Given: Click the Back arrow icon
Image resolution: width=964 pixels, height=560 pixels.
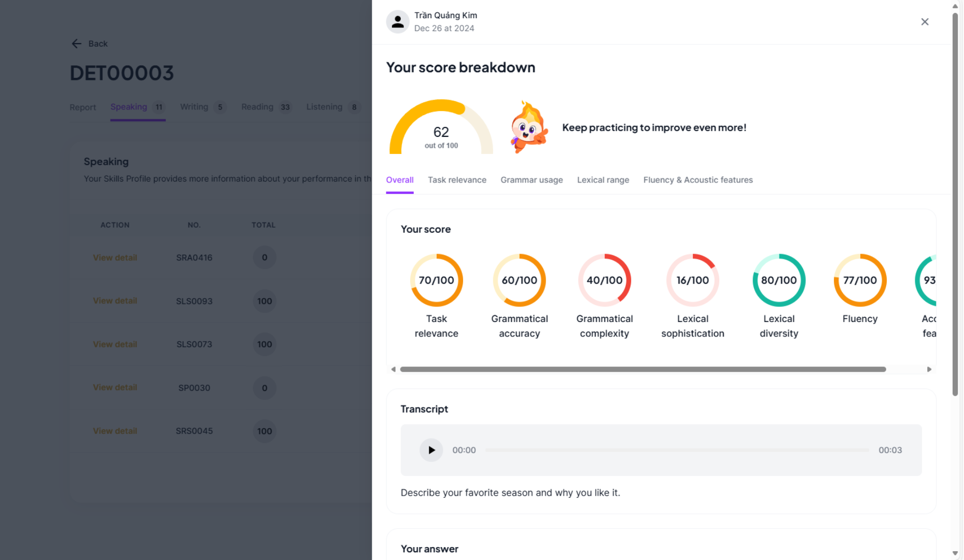Looking at the screenshot, I should pos(77,44).
